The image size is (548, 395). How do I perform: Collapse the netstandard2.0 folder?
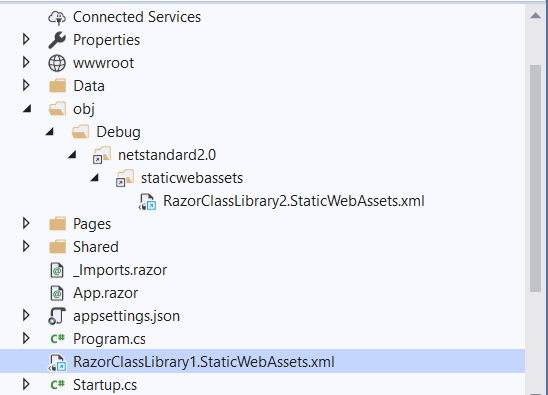coord(72,155)
